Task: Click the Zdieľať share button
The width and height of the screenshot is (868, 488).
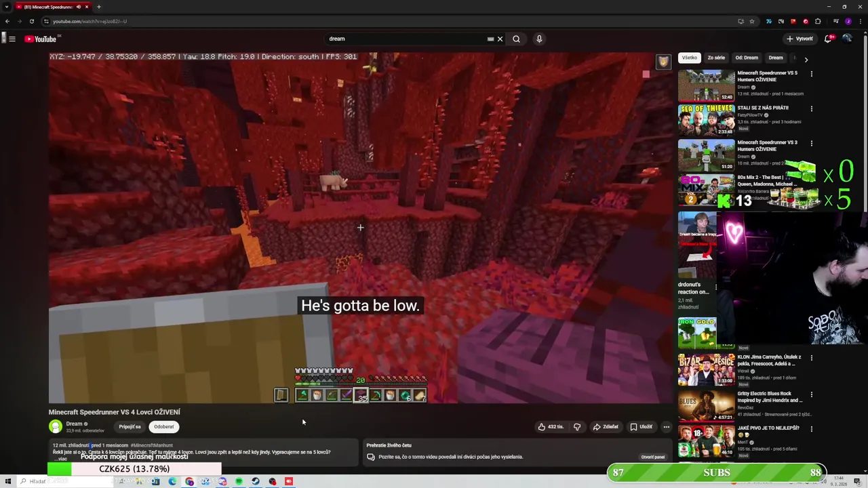Action: (606, 427)
